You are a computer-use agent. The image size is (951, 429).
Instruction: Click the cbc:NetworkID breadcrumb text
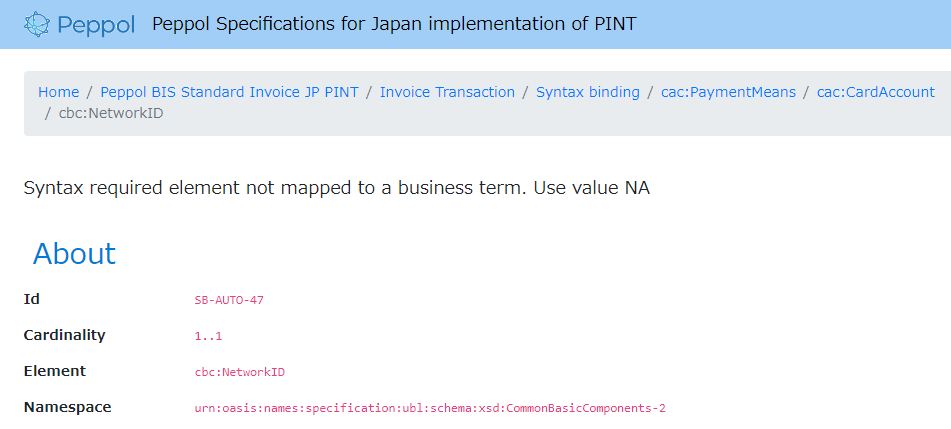(111, 113)
